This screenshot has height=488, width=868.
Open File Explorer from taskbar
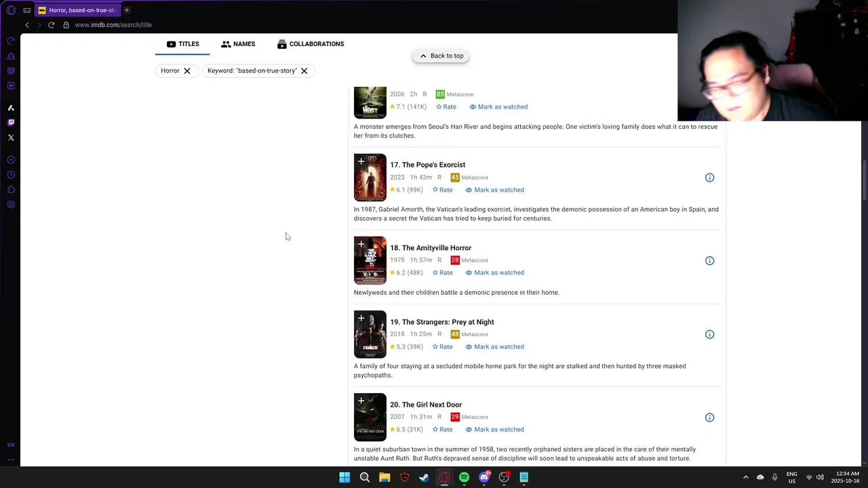point(384,477)
